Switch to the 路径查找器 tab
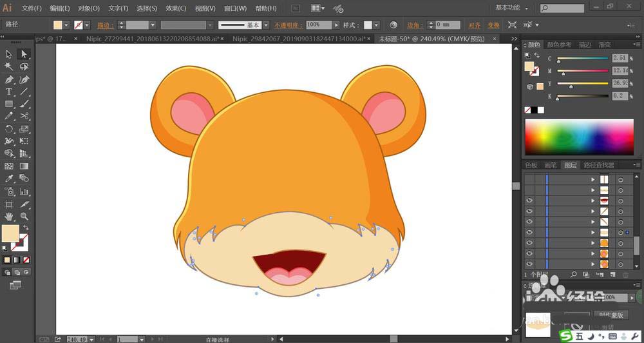The image size is (644, 343). tap(599, 165)
